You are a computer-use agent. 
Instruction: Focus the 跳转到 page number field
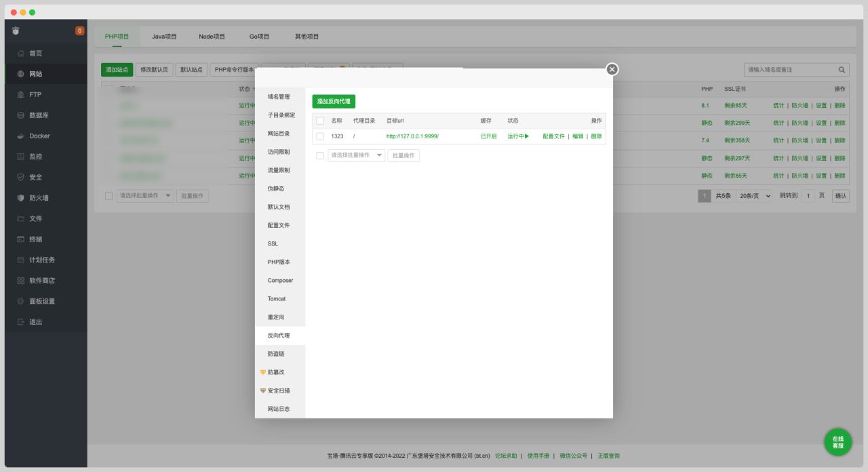[x=808, y=196]
